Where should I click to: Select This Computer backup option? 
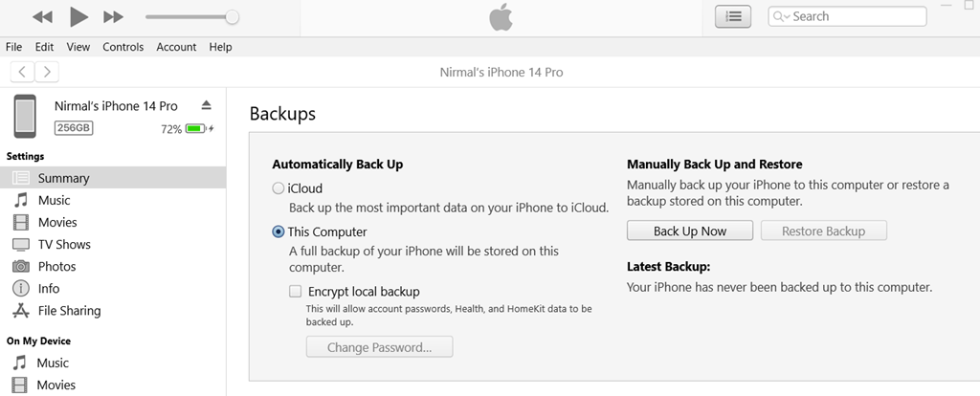278,231
